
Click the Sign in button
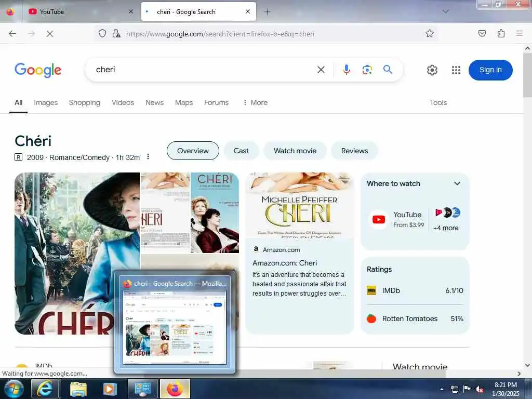pos(490,70)
